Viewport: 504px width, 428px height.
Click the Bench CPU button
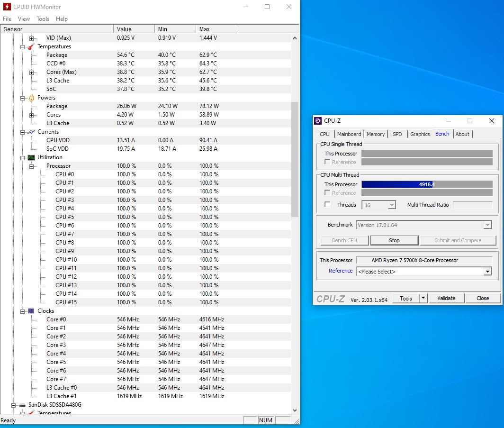(x=344, y=240)
